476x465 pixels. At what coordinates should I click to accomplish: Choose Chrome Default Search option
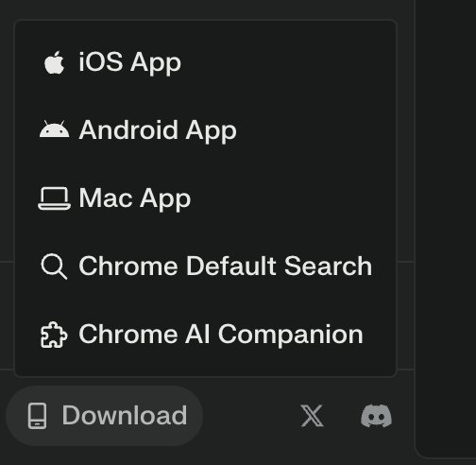click(x=206, y=267)
